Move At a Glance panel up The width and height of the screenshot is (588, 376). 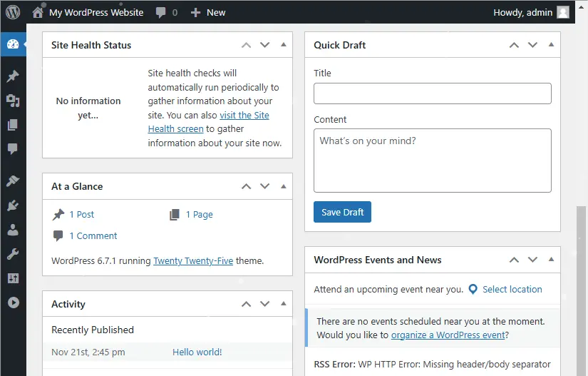click(246, 186)
